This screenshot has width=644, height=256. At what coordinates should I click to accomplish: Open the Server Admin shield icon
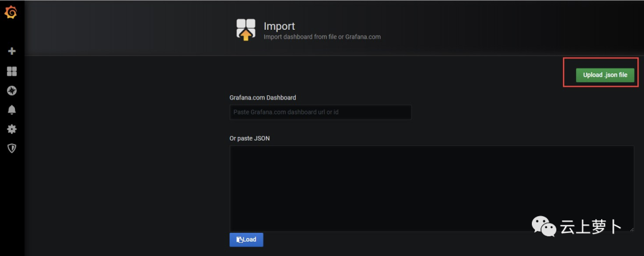(12, 148)
